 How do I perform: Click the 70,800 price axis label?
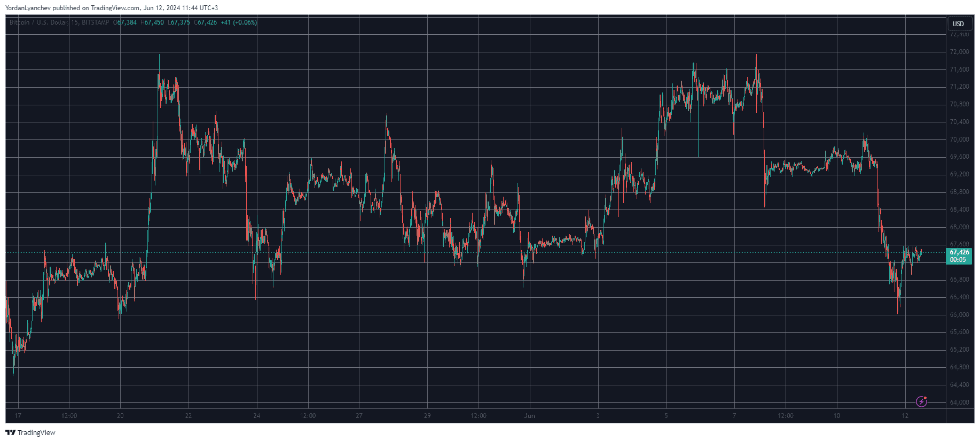tap(959, 104)
